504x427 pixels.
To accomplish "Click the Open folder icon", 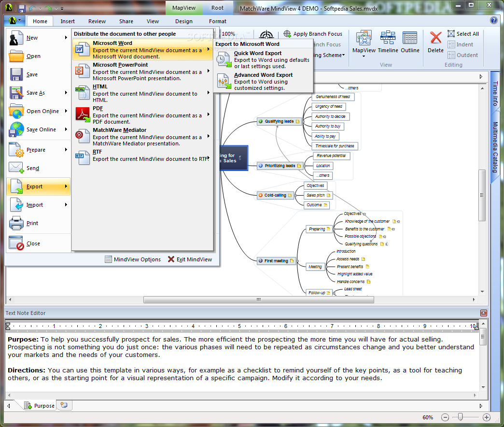I will click(16, 56).
